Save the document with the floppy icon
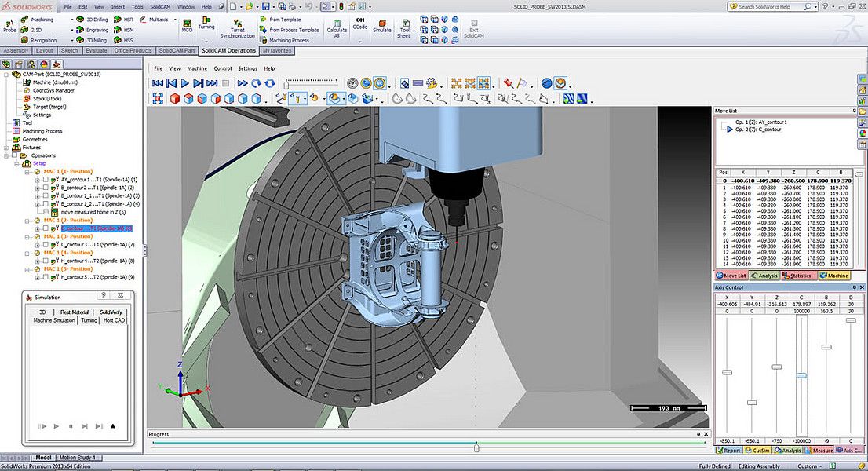 [266, 6]
